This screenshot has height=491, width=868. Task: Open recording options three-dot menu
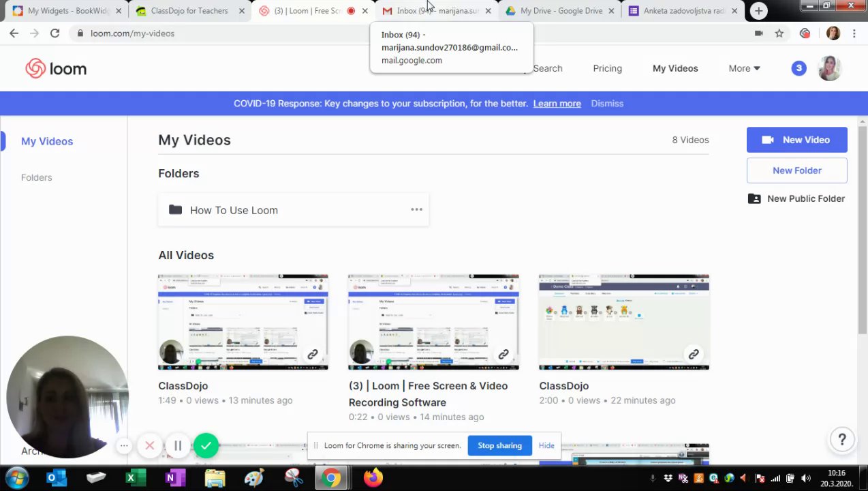pyautogui.click(x=124, y=446)
